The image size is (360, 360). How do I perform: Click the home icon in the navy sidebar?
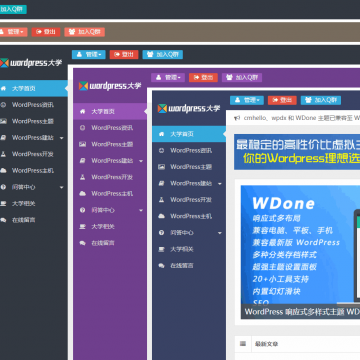(161, 134)
